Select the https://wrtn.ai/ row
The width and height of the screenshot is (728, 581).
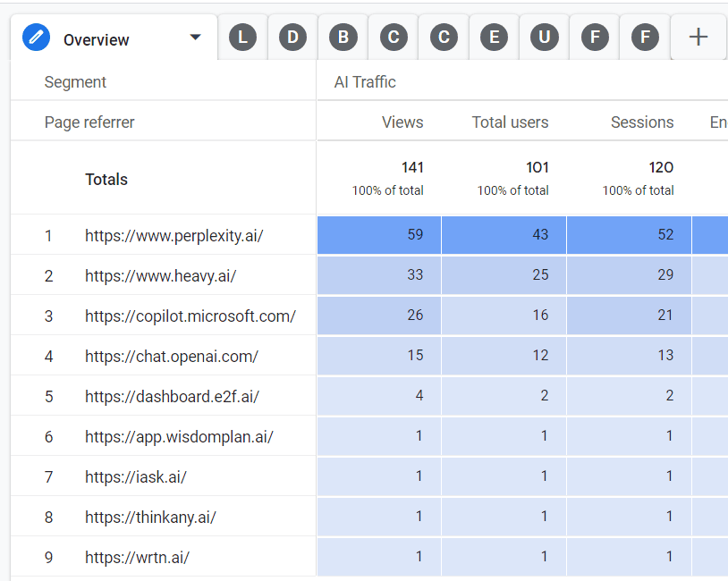pyautogui.click(x=137, y=558)
